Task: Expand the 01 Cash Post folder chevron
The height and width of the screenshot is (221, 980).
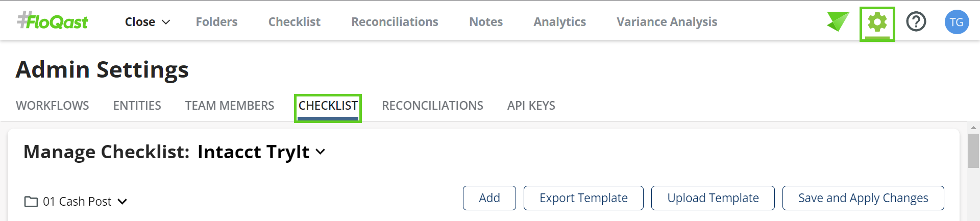Action: 122,202
